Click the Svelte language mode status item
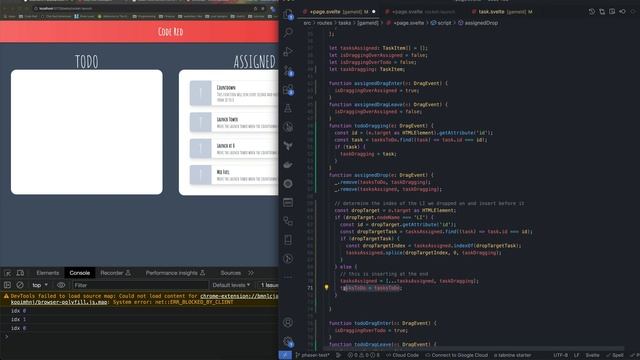640x360 pixels. click(x=592, y=355)
